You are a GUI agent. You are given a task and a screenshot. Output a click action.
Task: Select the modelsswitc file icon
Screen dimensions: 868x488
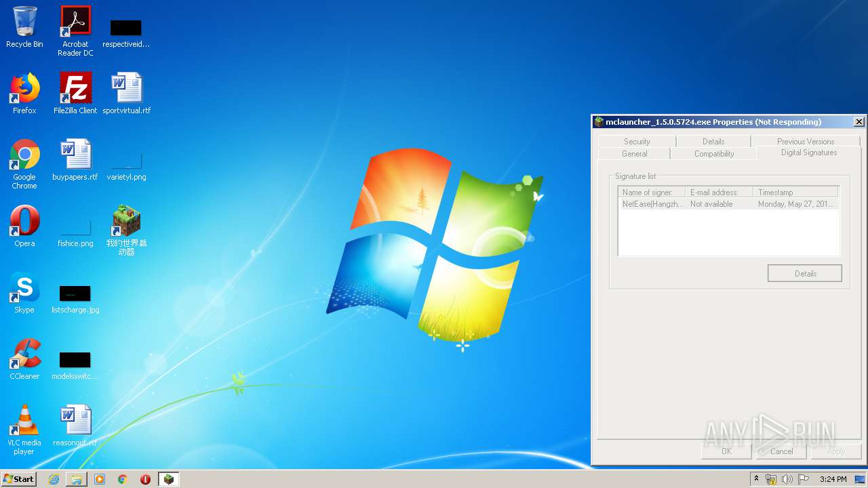point(75,366)
